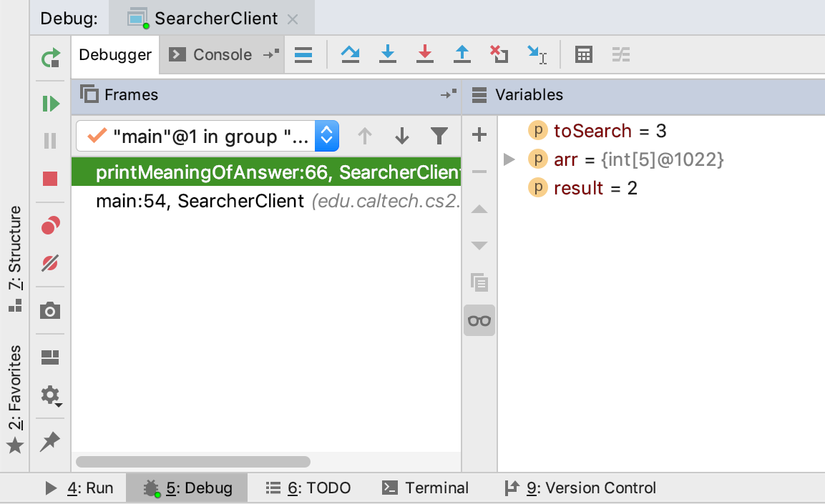
Task: Force step into with the red arrow icon
Action: 425,54
